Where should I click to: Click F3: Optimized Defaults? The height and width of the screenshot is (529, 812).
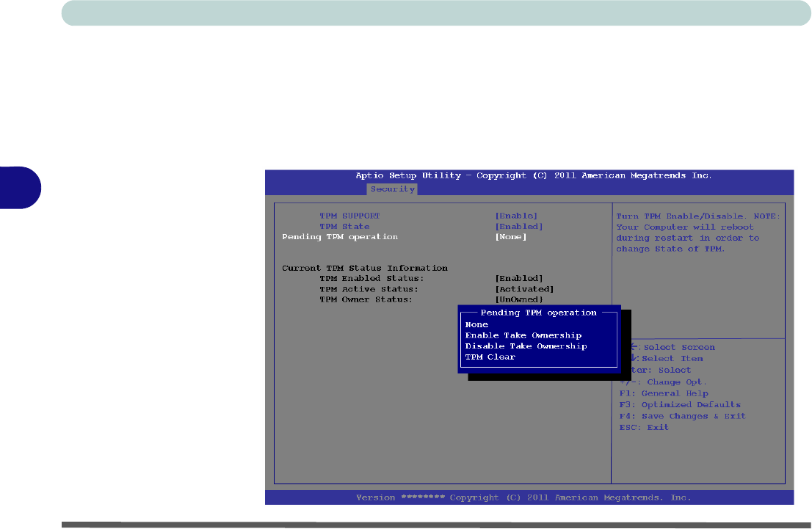pos(679,404)
